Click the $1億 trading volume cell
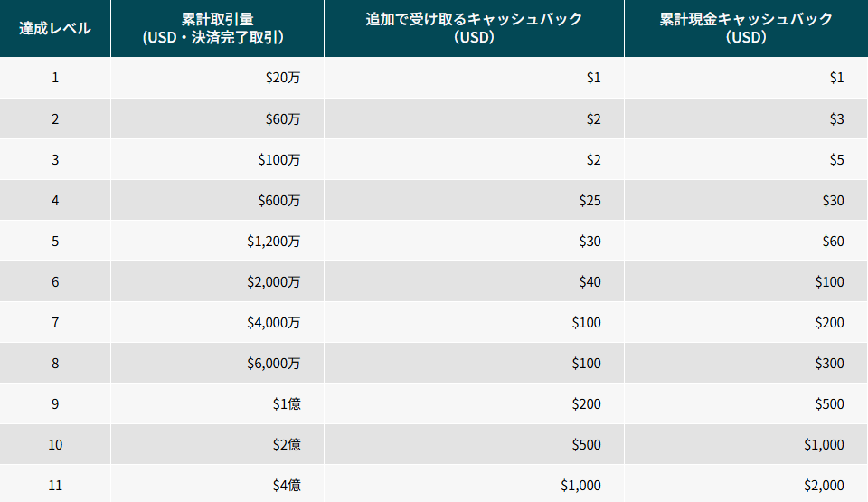868x502 pixels. (x=218, y=404)
